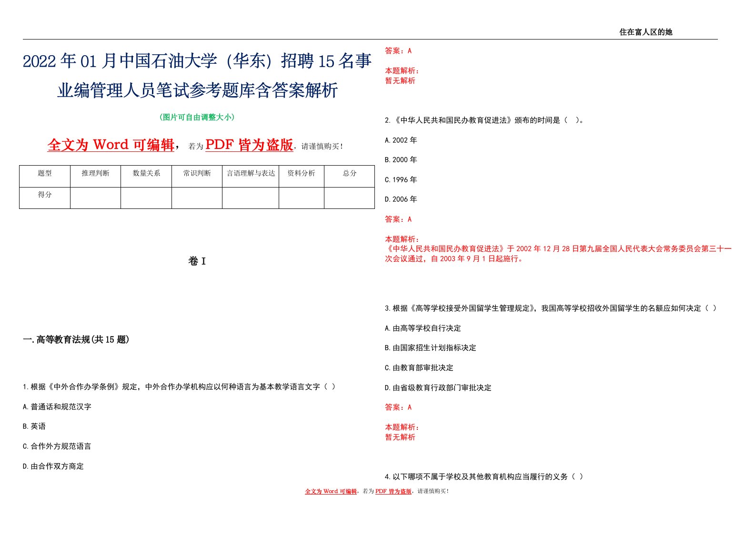The image size is (756, 534).
Task: Click '暂无解析' under question 3
Action: click(400, 437)
